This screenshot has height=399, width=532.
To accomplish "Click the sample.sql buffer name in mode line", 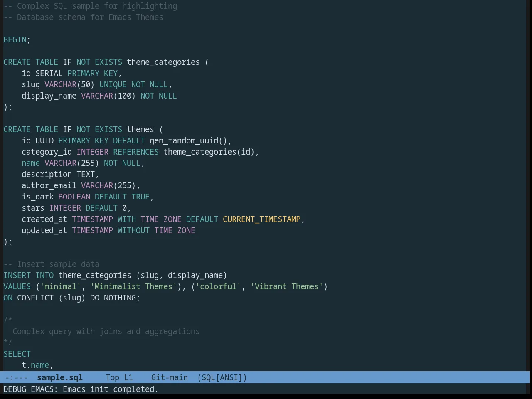I will coord(60,377).
